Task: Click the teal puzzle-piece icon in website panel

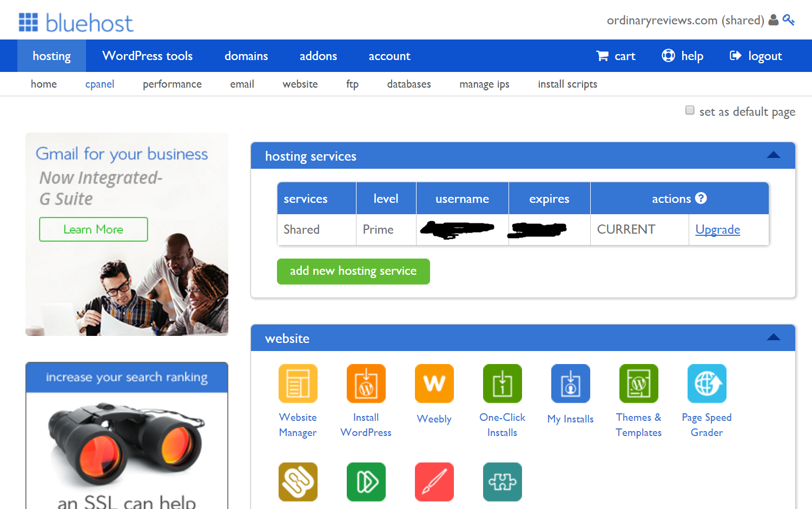Action: [x=503, y=482]
